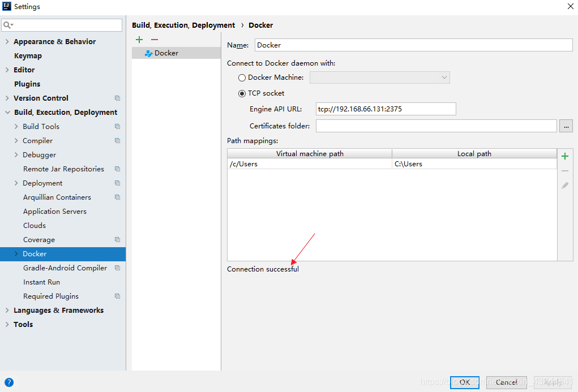Select Docker entry in configurations list
Image resolution: width=578 pixels, height=392 pixels.
[176, 53]
